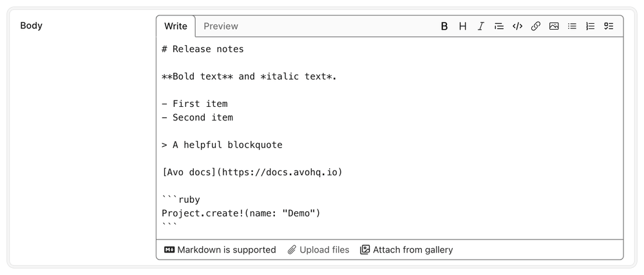644x275 pixels.
Task: Place cursor in '**Bold text** and *italic text*.' line
Action: point(249,77)
